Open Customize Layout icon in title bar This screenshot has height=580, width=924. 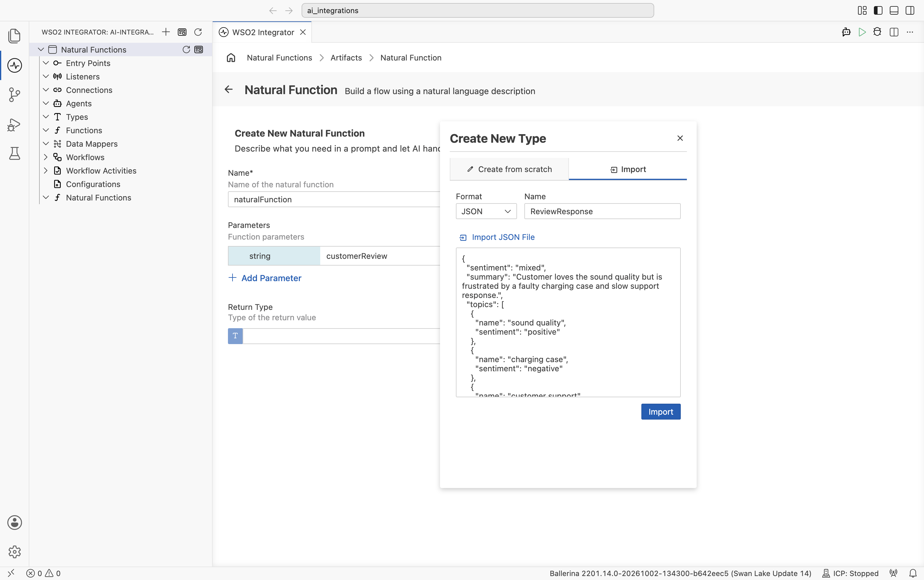click(862, 10)
